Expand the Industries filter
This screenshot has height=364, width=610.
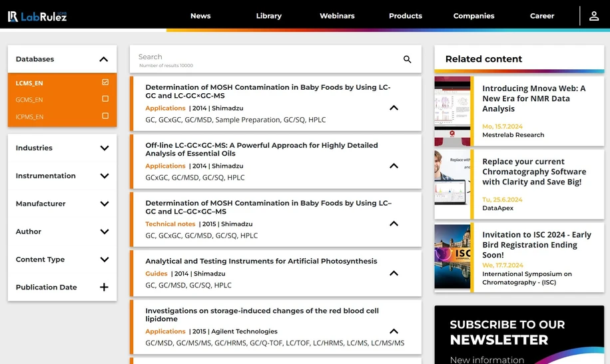coord(105,148)
